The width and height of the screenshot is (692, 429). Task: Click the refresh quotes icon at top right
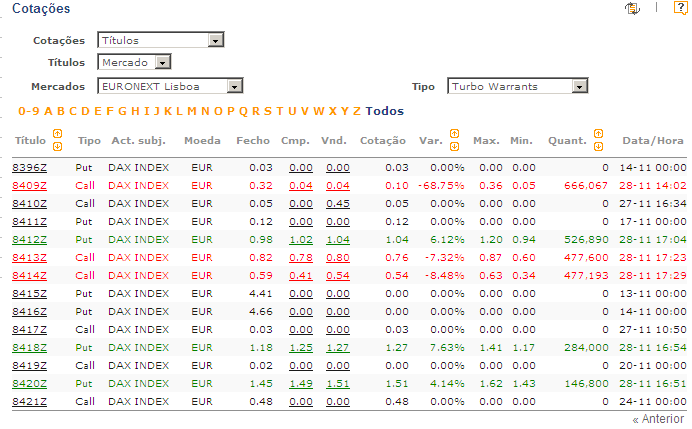tap(632, 8)
